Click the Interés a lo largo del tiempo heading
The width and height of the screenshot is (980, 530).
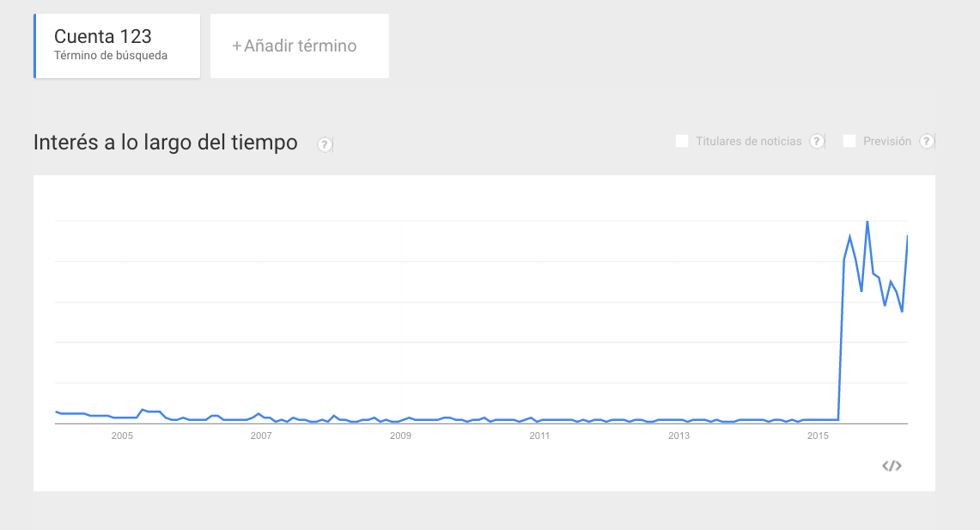(166, 143)
